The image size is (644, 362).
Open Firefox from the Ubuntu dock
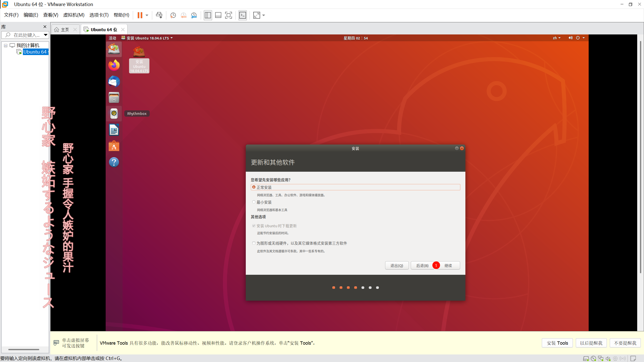(x=114, y=65)
